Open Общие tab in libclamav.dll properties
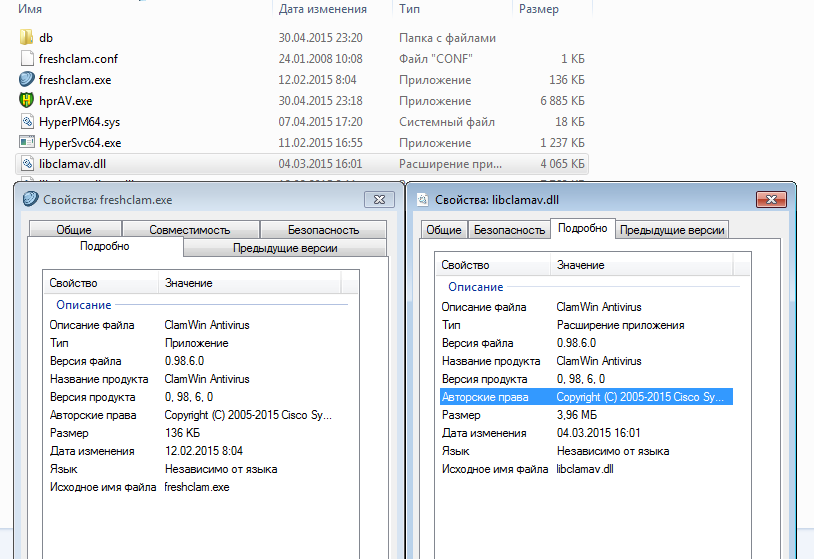 (444, 229)
